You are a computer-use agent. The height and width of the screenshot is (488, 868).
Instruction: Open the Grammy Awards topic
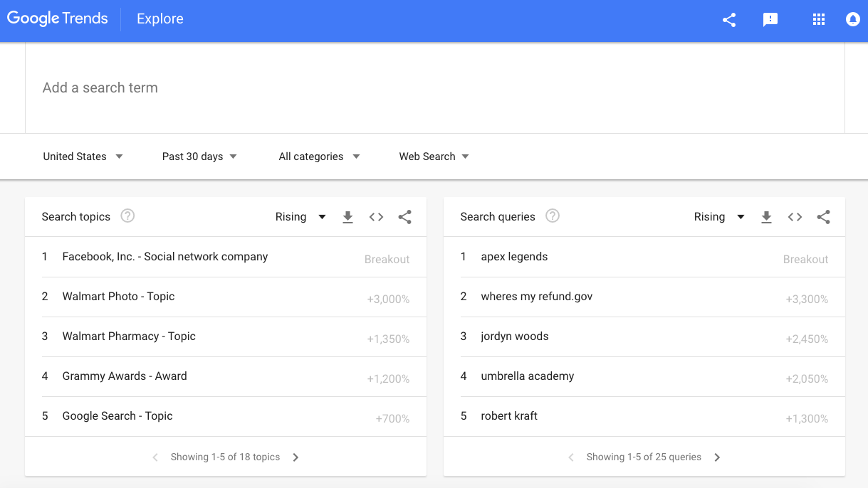(124, 376)
